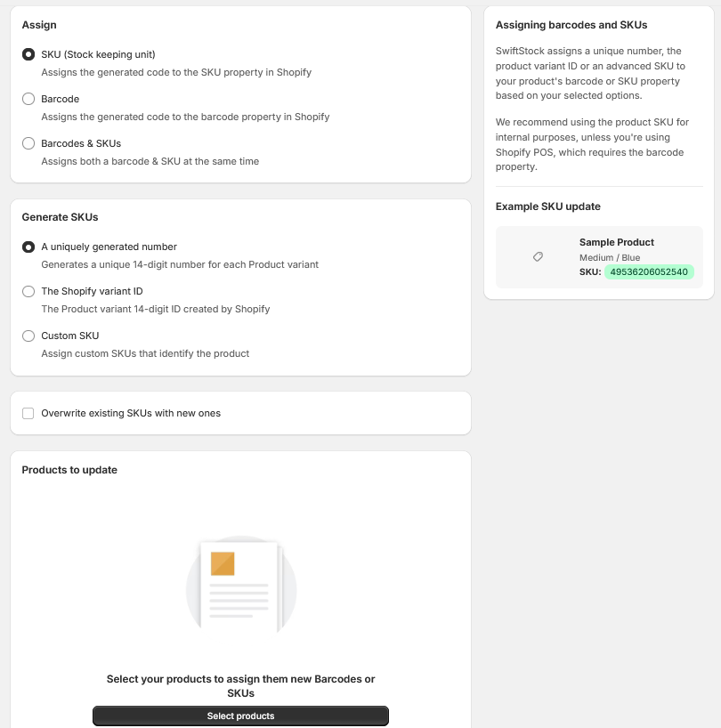Click the empty-state document illustration

coord(241,585)
